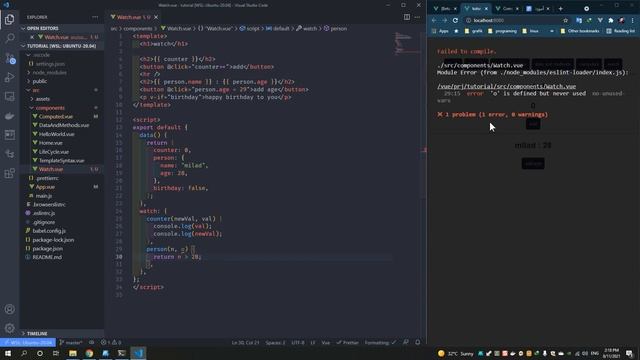Switch to the first Chrome tab

(x=445, y=9)
